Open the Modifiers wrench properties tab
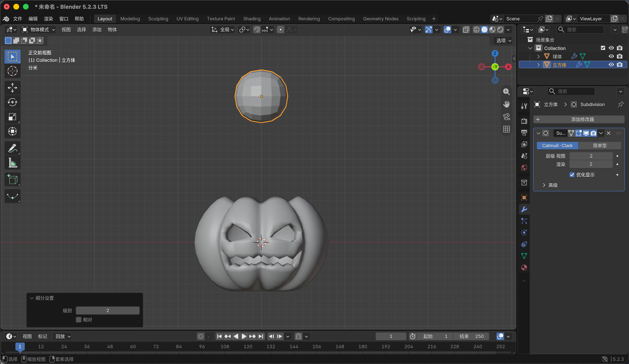This screenshot has width=629, height=364. (524, 209)
